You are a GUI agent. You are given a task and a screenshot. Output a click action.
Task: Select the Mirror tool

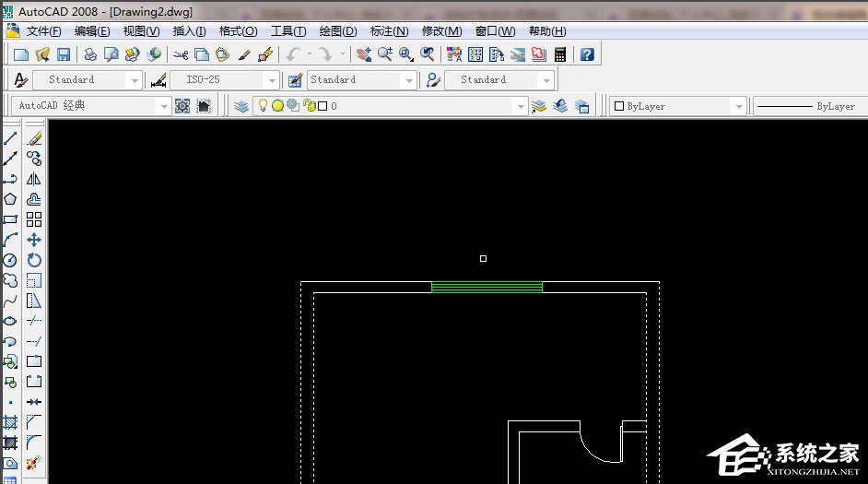point(34,179)
